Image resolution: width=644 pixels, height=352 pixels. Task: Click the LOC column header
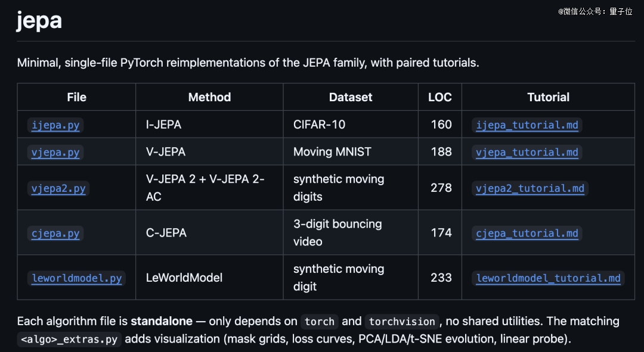coord(440,97)
